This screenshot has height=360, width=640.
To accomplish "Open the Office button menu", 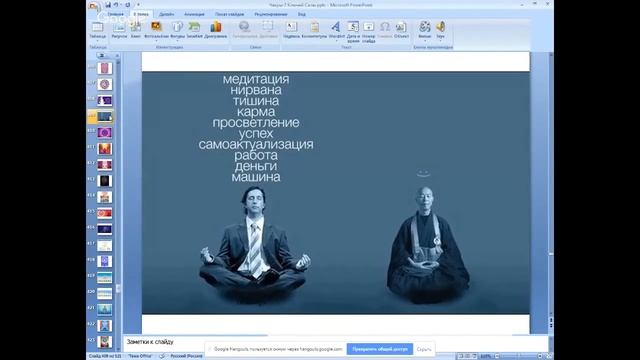I will (x=93, y=6).
